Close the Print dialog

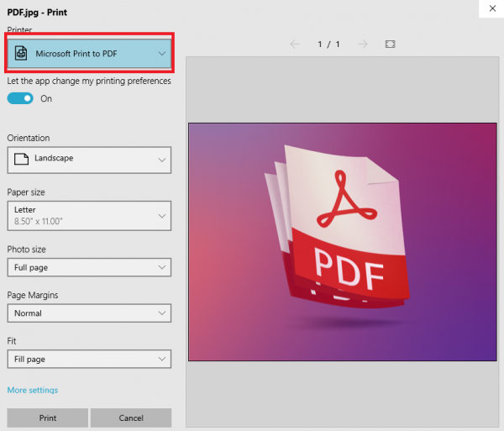click(492, 8)
